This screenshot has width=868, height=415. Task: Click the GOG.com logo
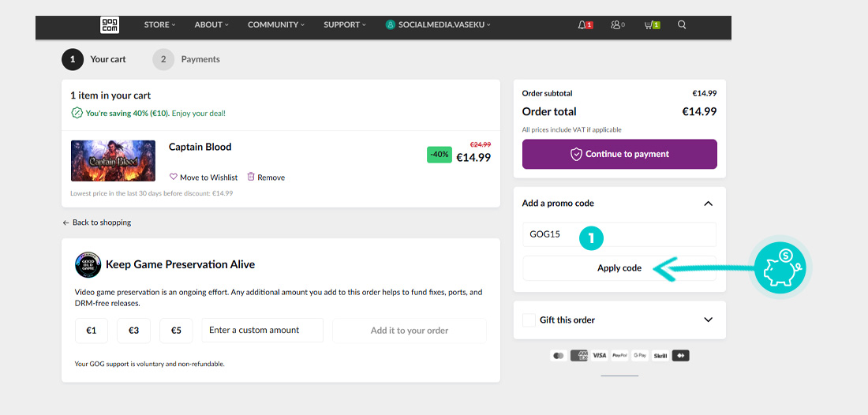point(110,25)
